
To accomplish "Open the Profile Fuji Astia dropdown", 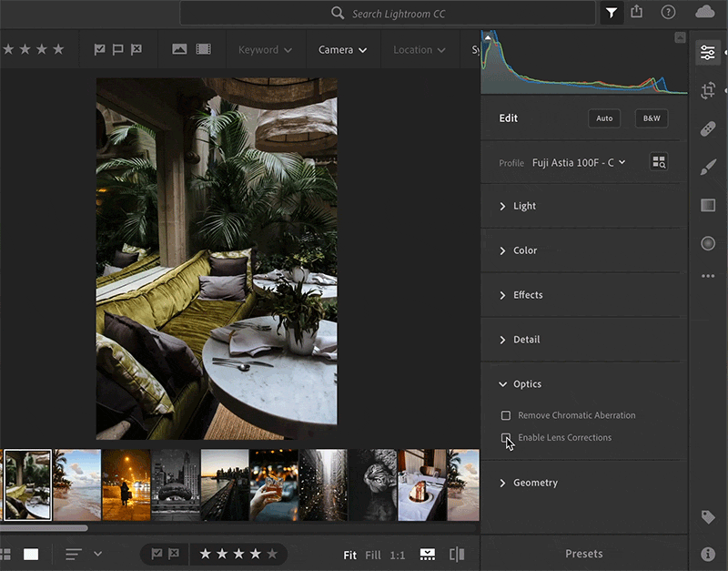I will pyautogui.click(x=579, y=163).
